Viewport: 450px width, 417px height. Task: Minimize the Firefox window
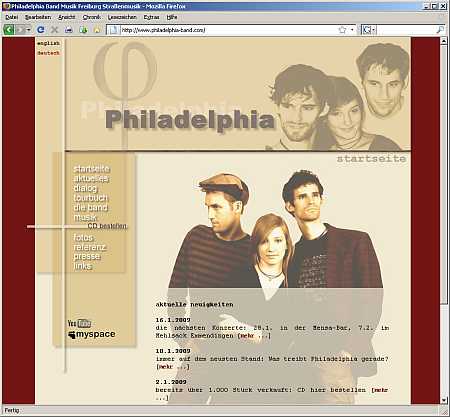pos(427,6)
